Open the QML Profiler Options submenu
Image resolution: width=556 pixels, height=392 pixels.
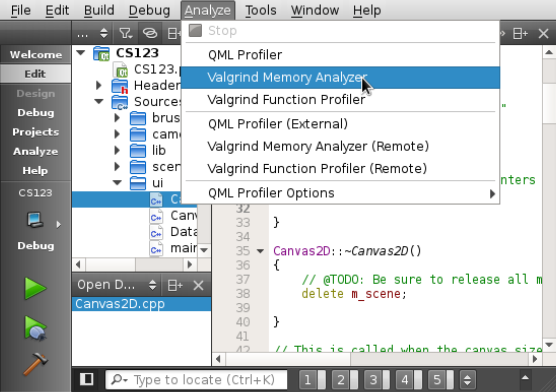point(340,193)
